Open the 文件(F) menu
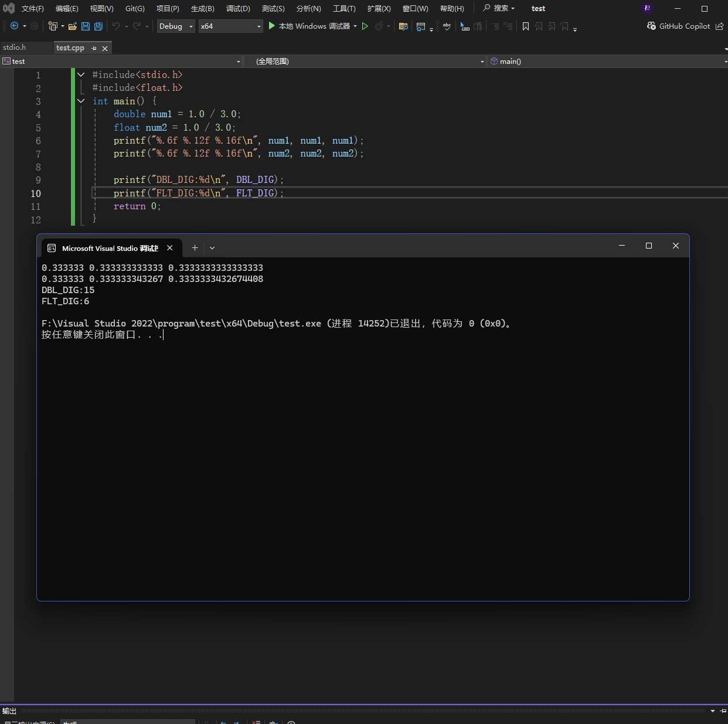The image size is (728, 724). coord(33,8)
